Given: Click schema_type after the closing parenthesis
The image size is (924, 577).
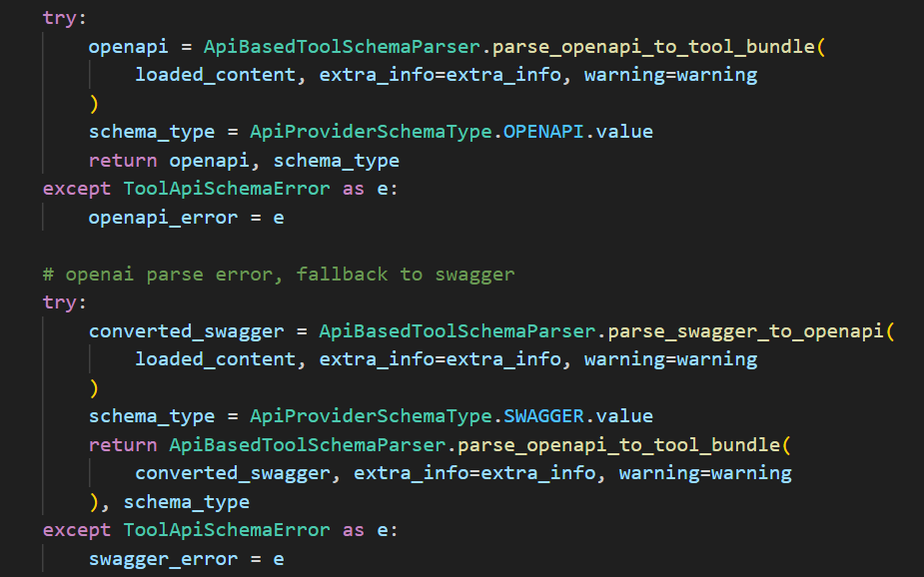Looking at the screenshot, I should (186, 501).
